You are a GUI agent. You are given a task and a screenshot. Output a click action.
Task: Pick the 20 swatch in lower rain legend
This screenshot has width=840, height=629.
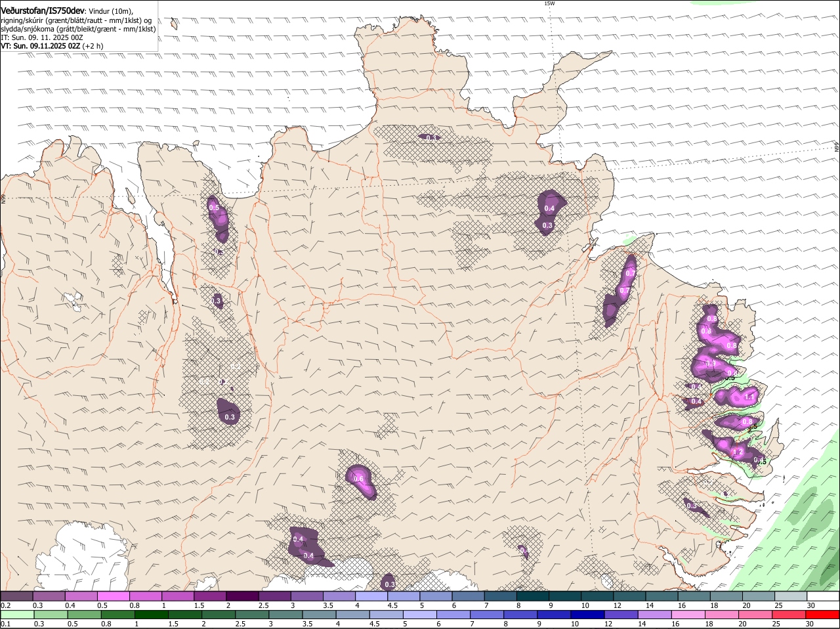tap(755, 615)
